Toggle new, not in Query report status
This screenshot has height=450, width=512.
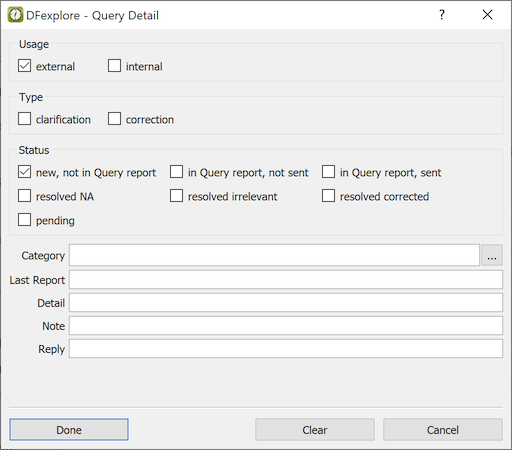tap(24, 172)
